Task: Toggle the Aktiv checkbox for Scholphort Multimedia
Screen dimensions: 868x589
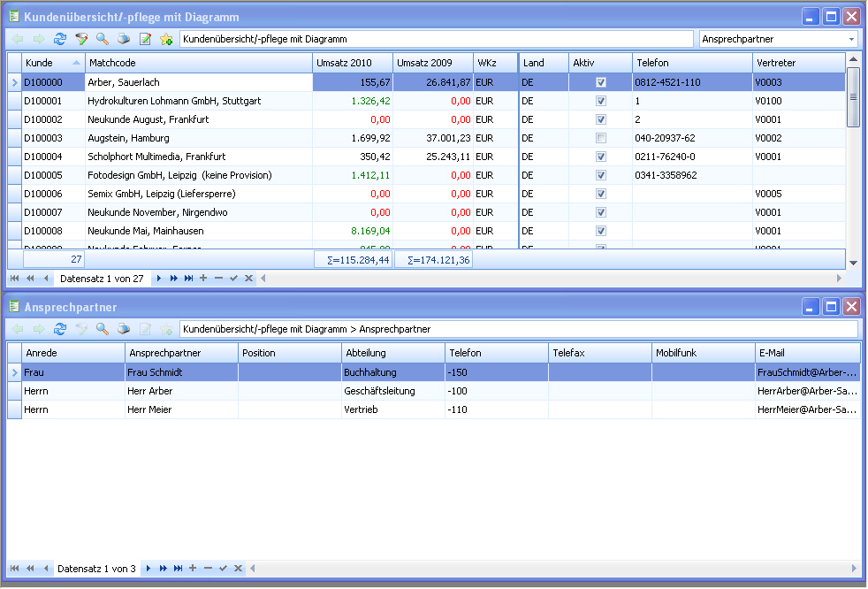Action: (601, 157)
